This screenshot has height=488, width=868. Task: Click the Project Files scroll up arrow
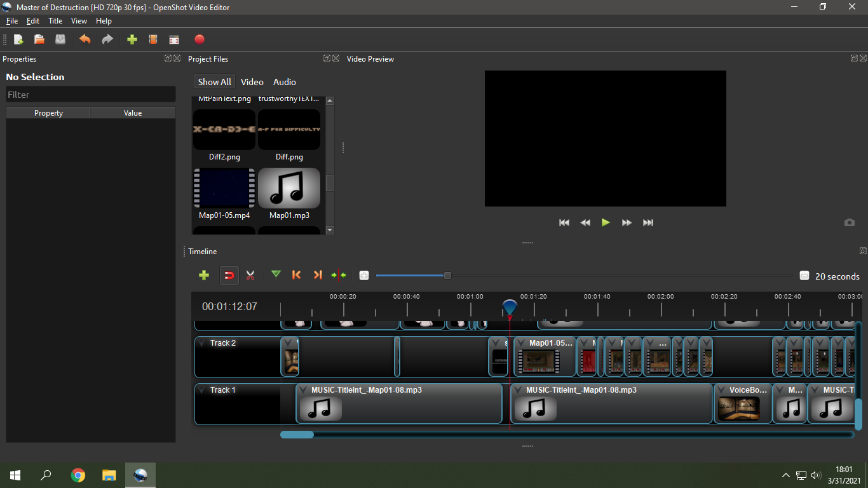(330, 100)
